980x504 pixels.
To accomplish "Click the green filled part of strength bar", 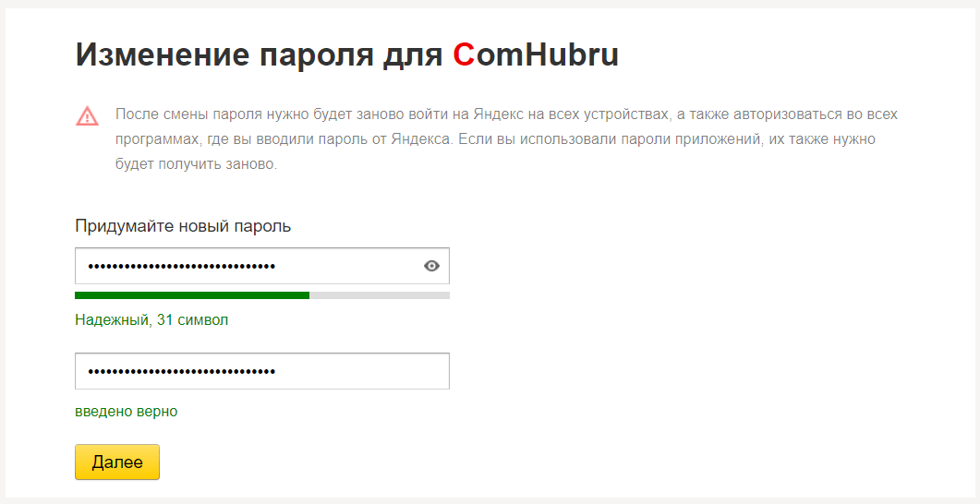I will pos(192,295).
